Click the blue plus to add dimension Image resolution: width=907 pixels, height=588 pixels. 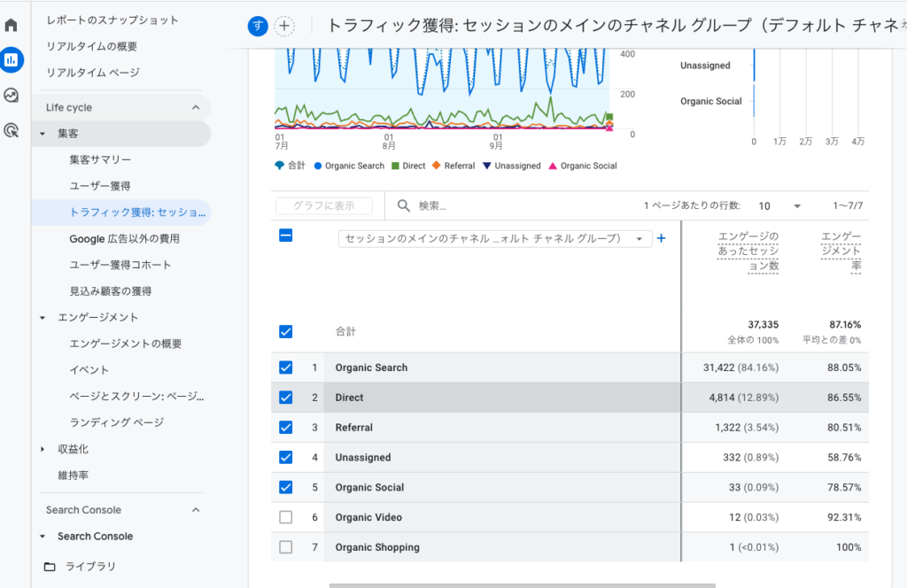click(661, 238)
